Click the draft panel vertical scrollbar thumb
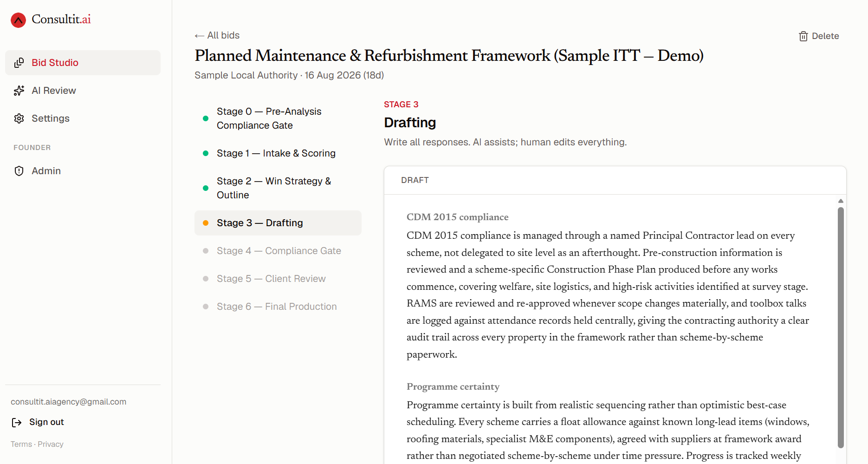This screenshot has width=868, height=464. [x=841, y=327]
